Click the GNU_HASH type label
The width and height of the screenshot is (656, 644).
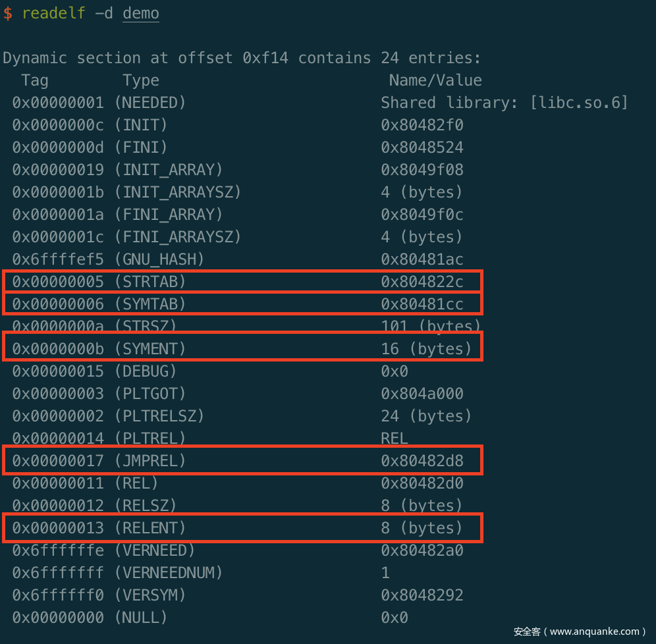[159, 259]
